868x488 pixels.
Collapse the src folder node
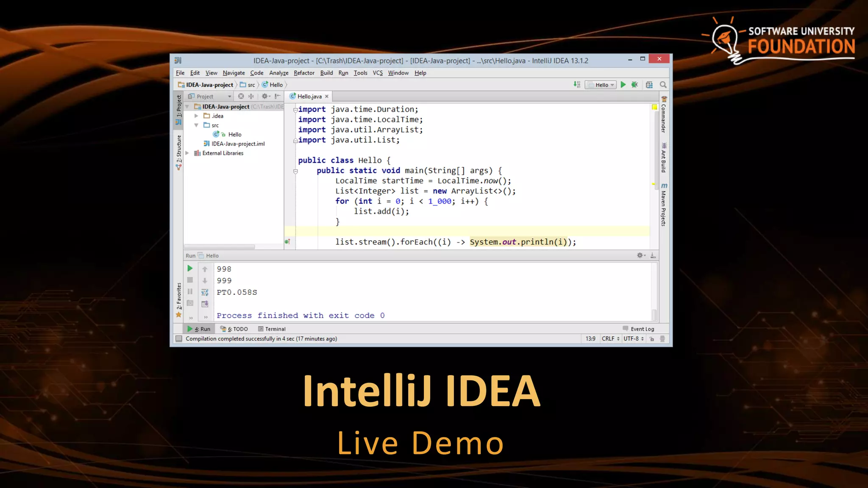[196, 125]
